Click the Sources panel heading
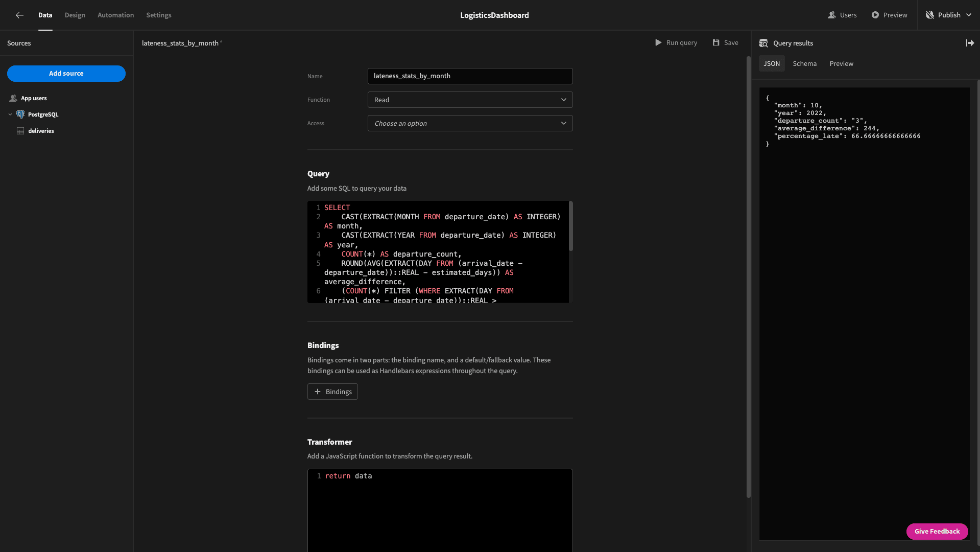 point(19,43)
